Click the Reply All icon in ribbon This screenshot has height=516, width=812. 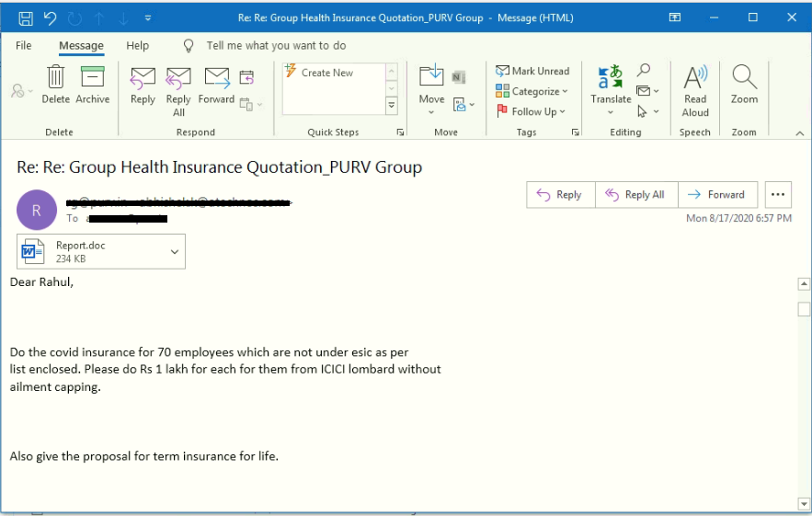tap(178, 77)
